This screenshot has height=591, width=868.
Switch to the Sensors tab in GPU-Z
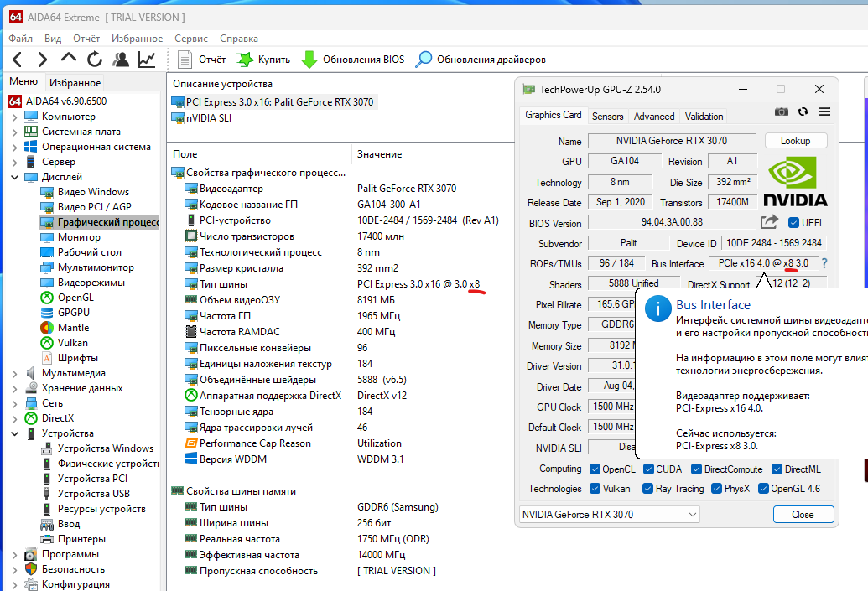(x=607, y=117)
